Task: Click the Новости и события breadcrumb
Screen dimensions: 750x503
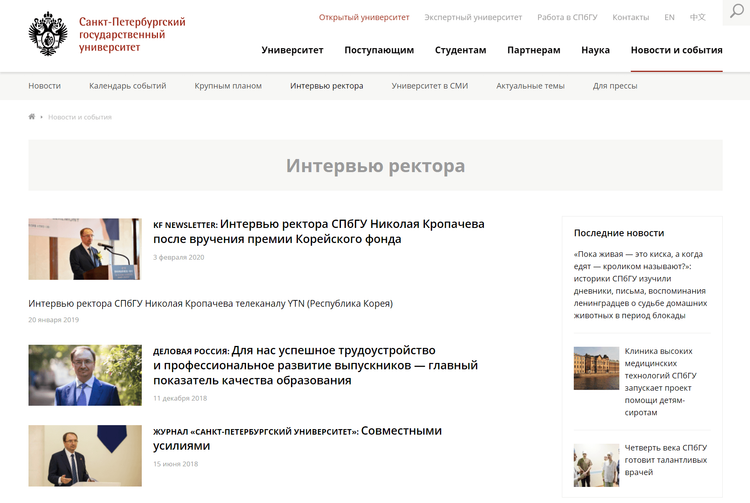Action: (x=80, y=117)
